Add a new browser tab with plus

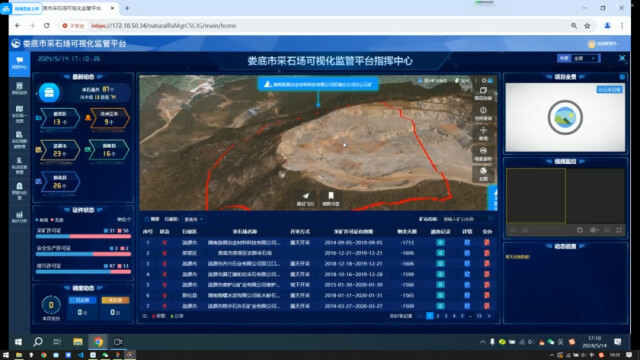click(x=127, y=8)
